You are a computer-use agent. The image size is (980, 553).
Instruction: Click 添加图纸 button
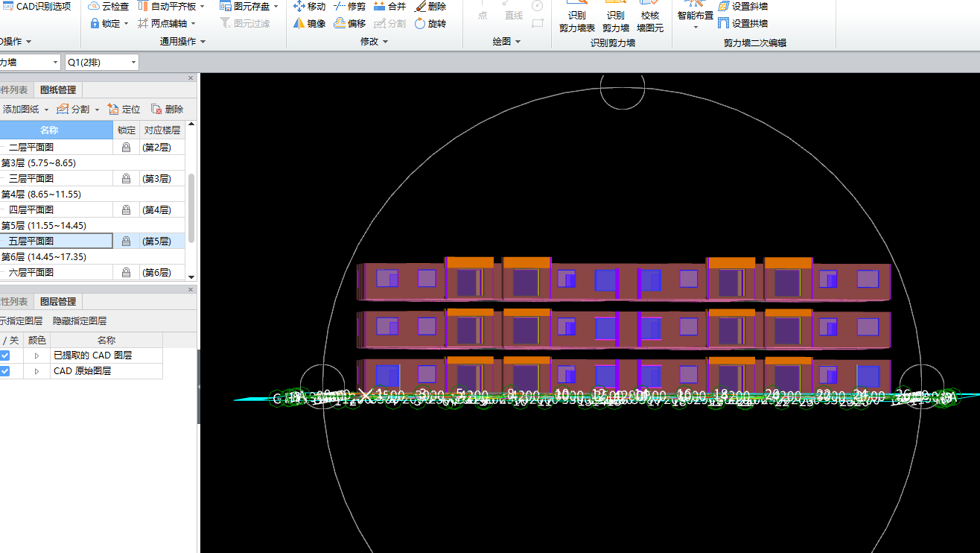coord(20,109)
